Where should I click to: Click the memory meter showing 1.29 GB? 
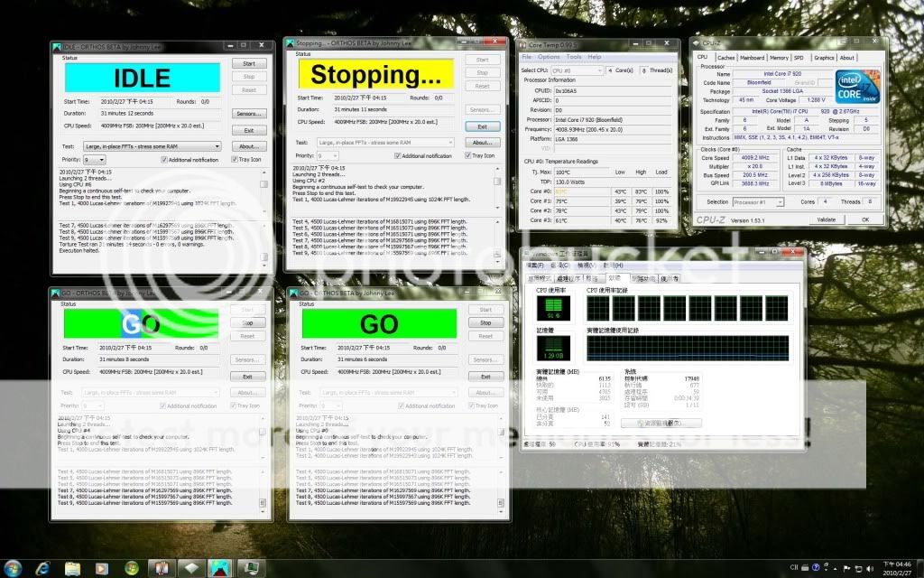pyautogui.click(x=553, y=348)
